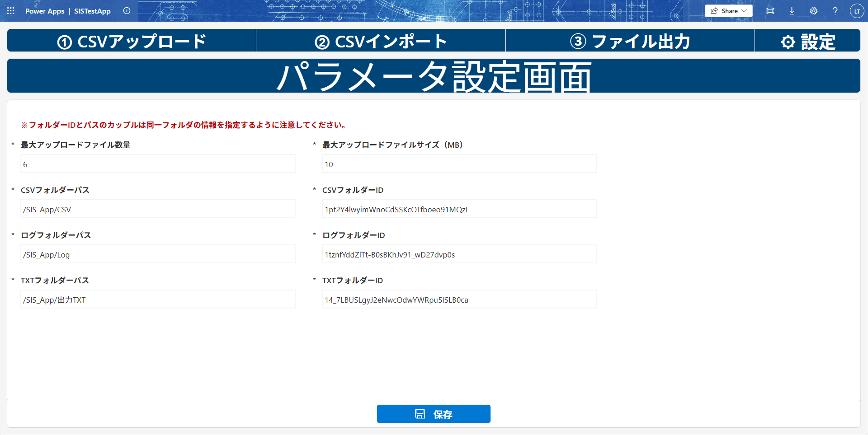The width and height of the screenshot is (868, 435).
Task: Click the TXTフォルダーID text box
Action: coord(459,299)
